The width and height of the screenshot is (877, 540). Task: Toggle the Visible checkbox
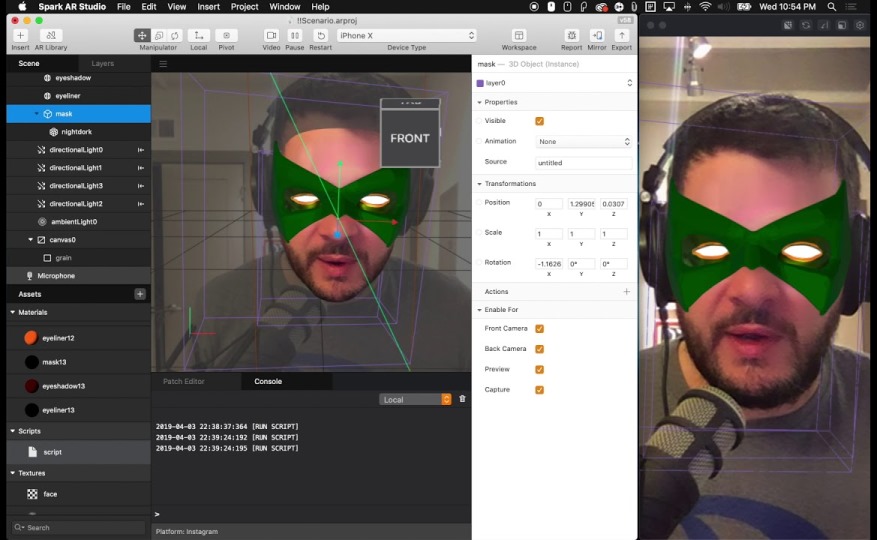click(540, 121)
